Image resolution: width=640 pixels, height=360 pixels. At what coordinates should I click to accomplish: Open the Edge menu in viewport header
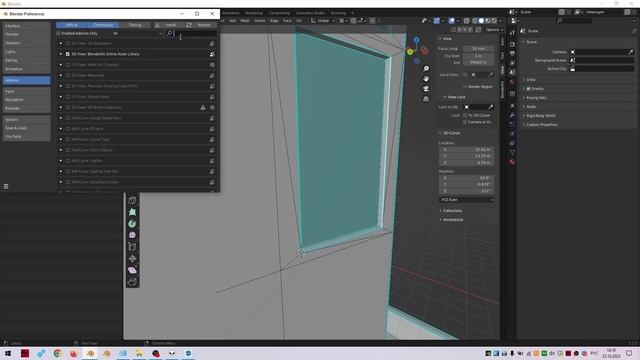pyautogui.click(x=274, y=20)
